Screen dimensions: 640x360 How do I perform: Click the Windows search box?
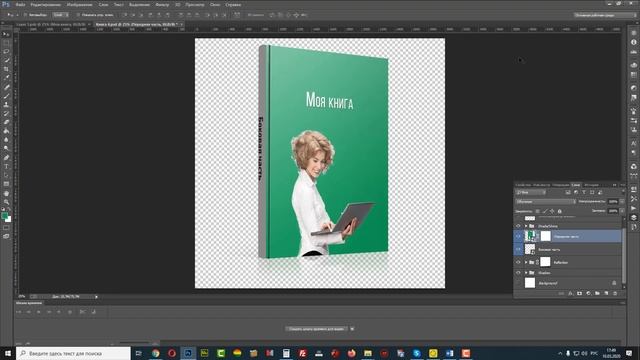click(73, 353)
